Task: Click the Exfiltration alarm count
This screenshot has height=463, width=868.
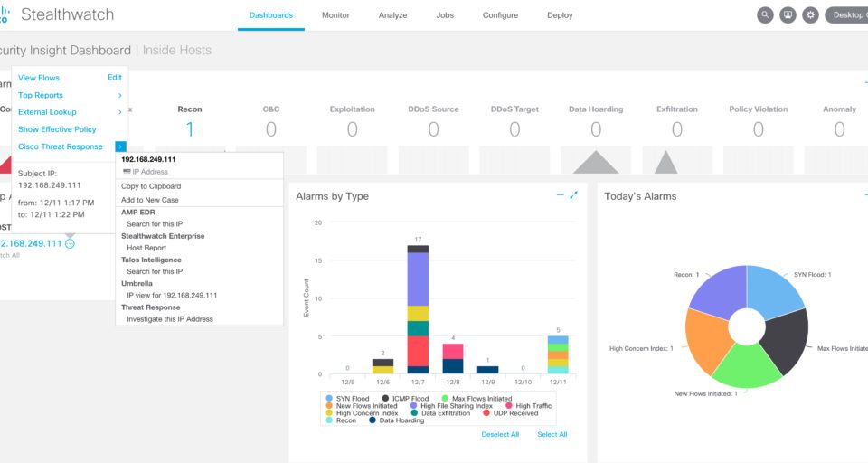Action: click(x=677, y=129)
